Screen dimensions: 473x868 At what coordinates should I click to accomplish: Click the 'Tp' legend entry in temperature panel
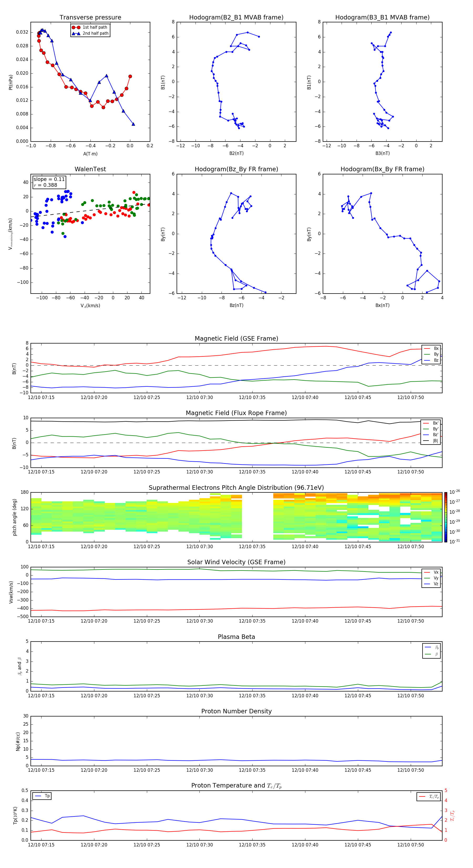(x=42, y=796)
